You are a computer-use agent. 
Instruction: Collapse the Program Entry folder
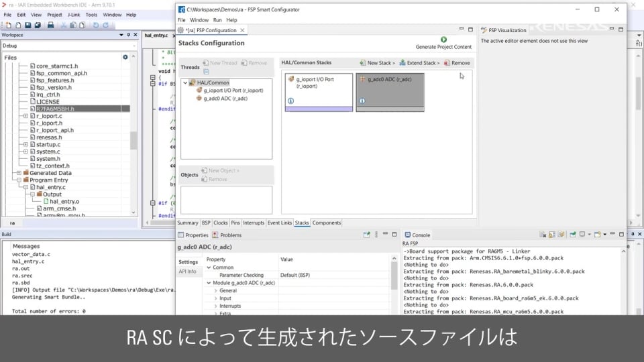click(19, 180)
